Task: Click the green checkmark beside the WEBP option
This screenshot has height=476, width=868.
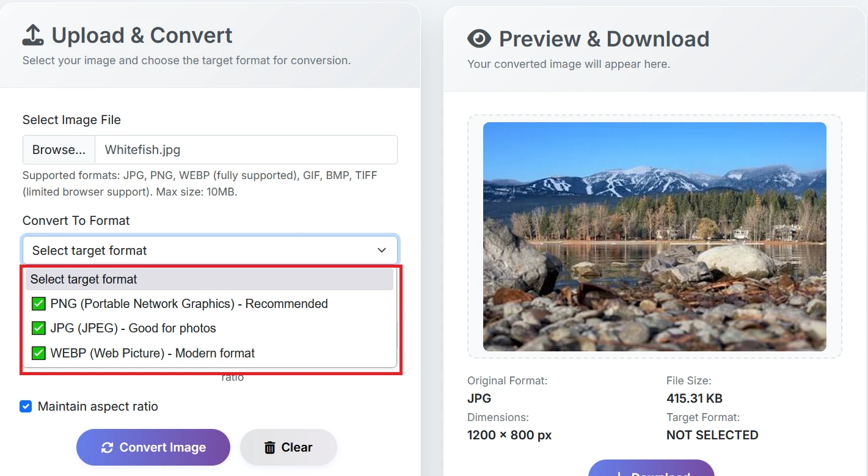Action: [38, 353]
